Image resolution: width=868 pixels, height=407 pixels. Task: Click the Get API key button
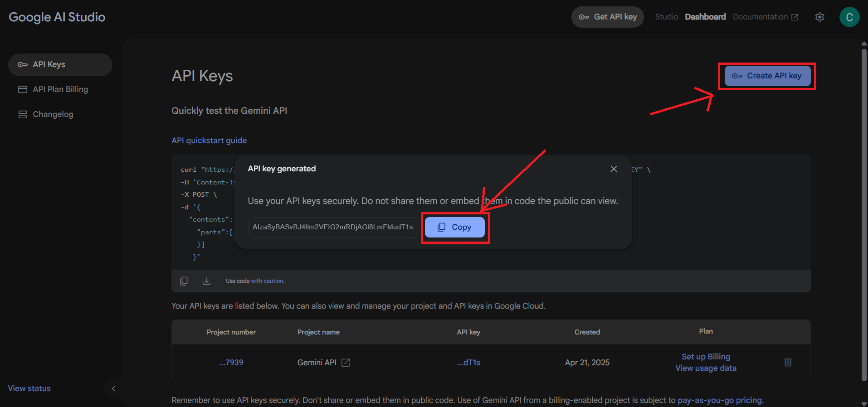point(607,17)
